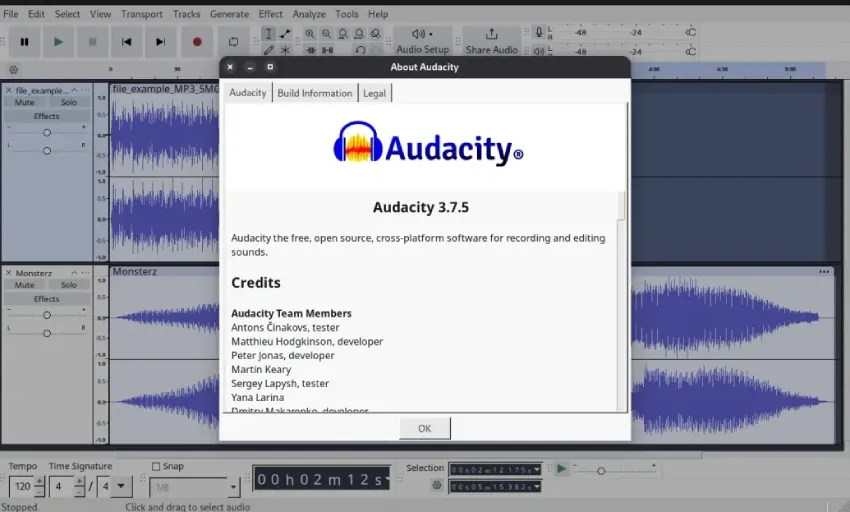Click Fit project to width zoom icon
850x512 pixels.
[359, 34]
